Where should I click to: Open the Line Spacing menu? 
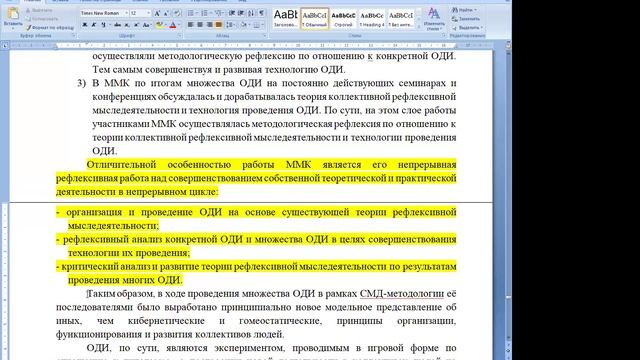click(x=231, y=25)
